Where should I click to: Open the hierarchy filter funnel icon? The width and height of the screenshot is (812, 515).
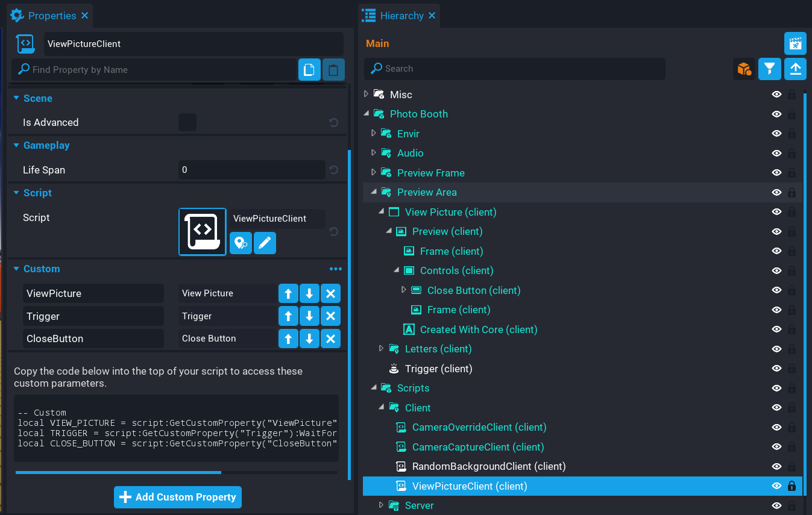tap(770, 69)
